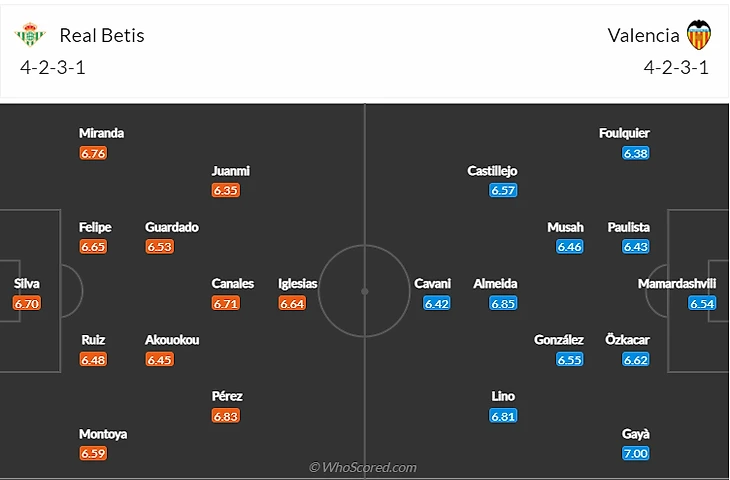
Task: Click player name Iglesias
Action: (x=297, y=284)
